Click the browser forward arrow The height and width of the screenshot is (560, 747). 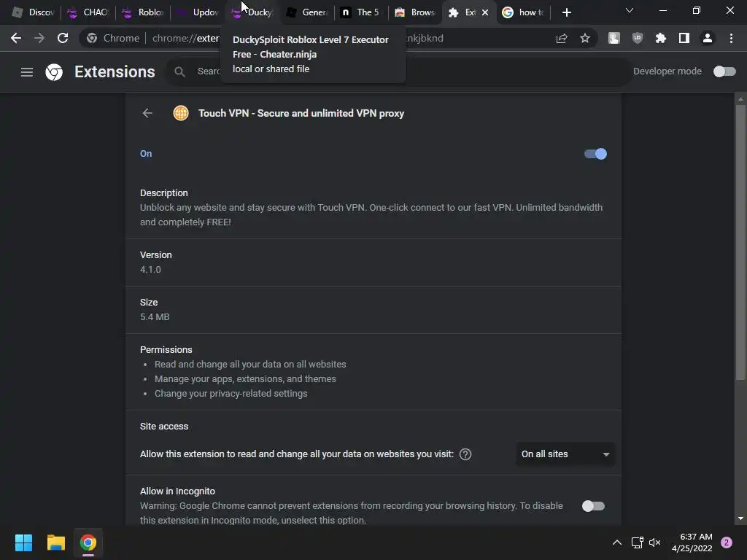pyautogui.click(x=39, y=38)
